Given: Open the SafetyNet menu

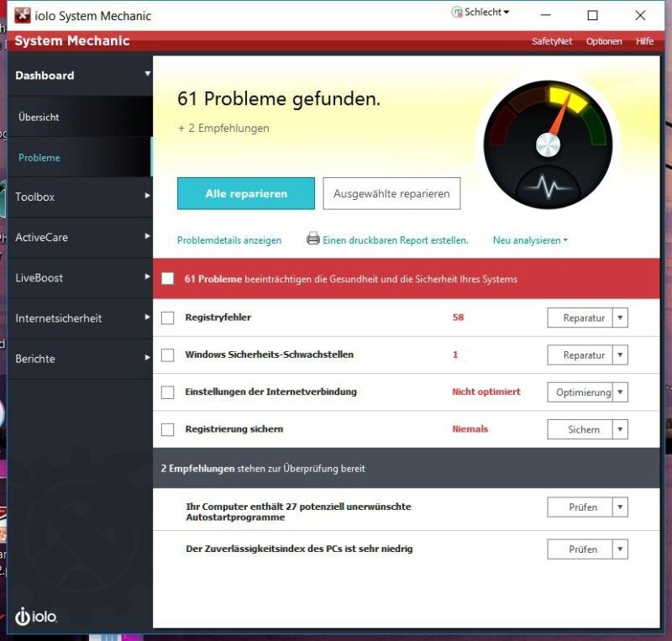Looking at the screenshot, I should tap(552, 41).
